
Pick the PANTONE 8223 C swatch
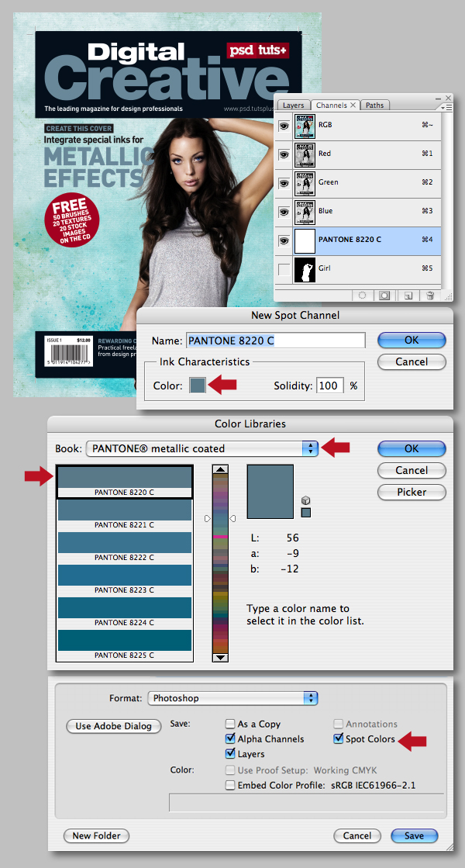pyautogui.click(x=125, y=579)
